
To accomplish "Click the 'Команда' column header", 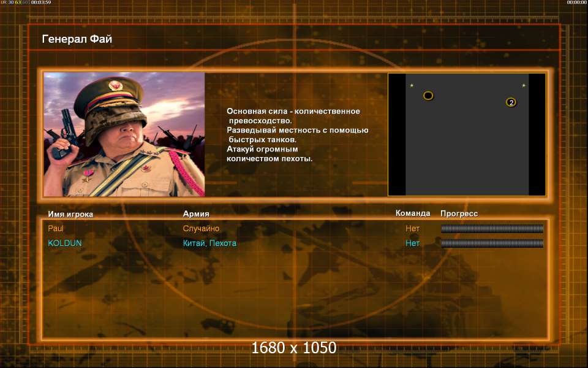I will click(413, 213).
